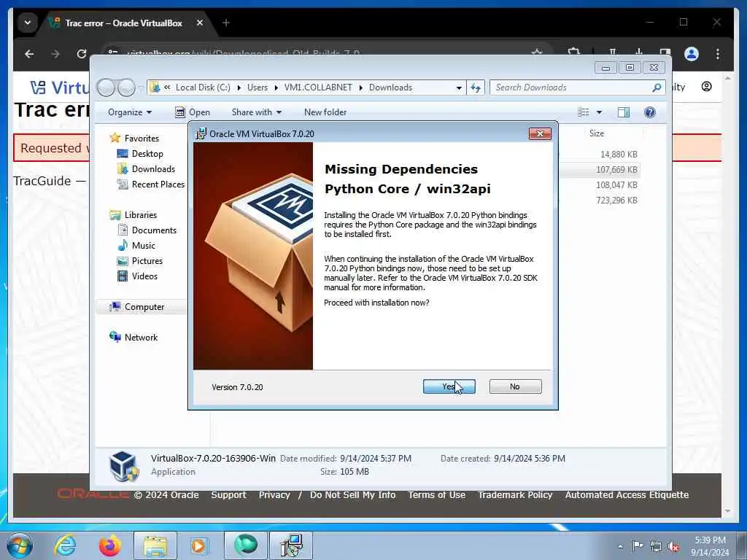Click VirtualBox installer taskbar button
747x560 pixels.
291,545
